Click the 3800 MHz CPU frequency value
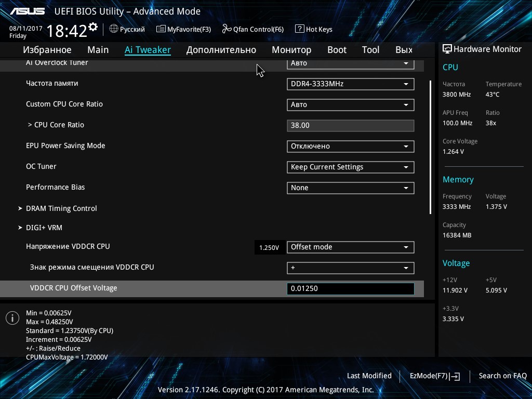 (x=456, y=95)
